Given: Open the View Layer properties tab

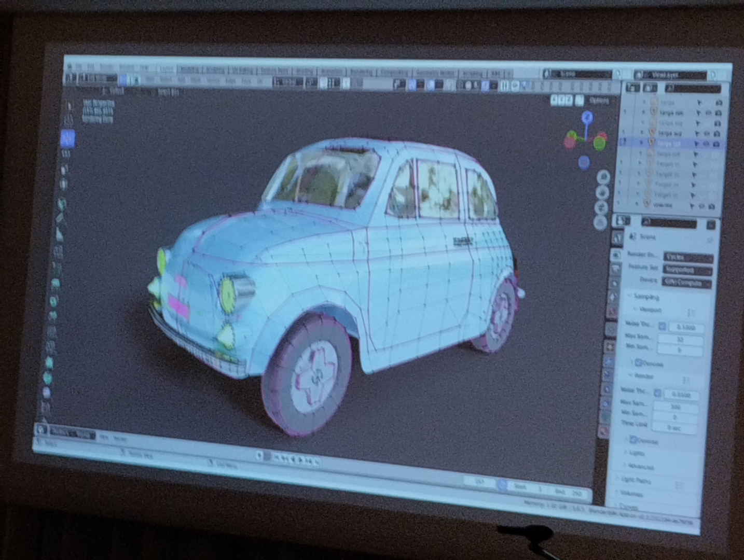Looking at the screenshot, I should (x=615, y=283).
